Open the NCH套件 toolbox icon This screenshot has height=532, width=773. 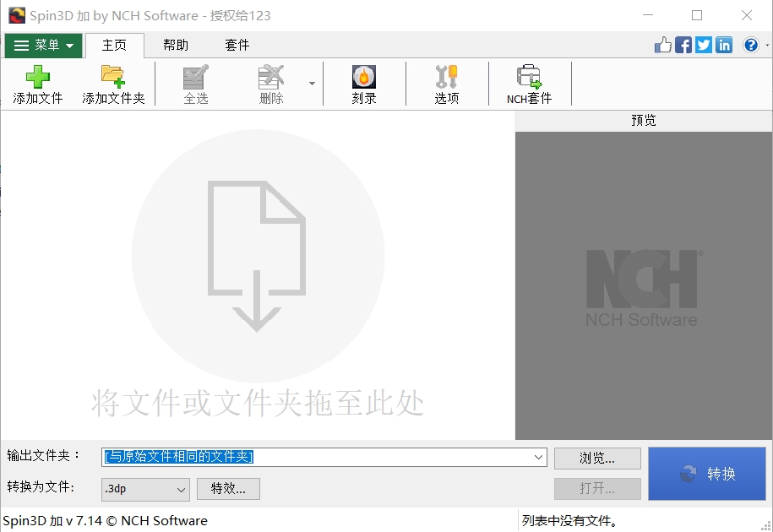tap(529, 77)
